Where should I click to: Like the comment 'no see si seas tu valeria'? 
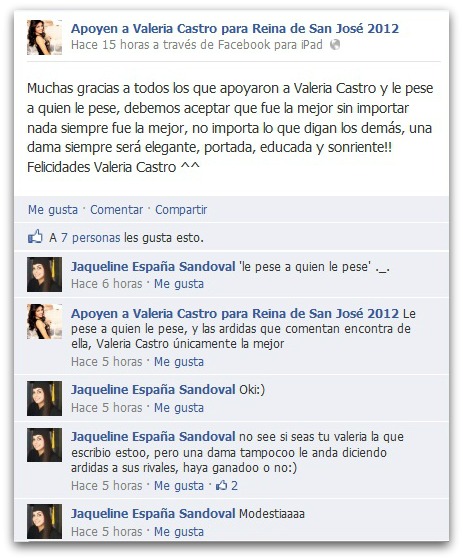coord(179,486)
